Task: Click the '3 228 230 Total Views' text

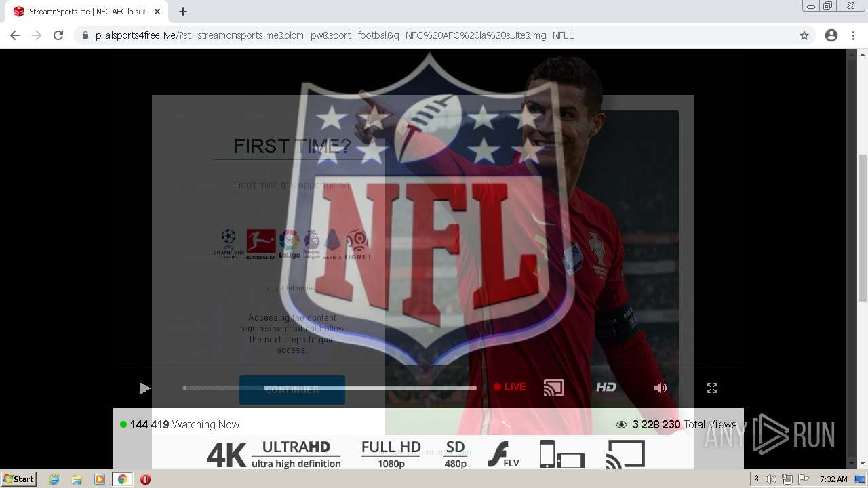Action: [684, 424]
